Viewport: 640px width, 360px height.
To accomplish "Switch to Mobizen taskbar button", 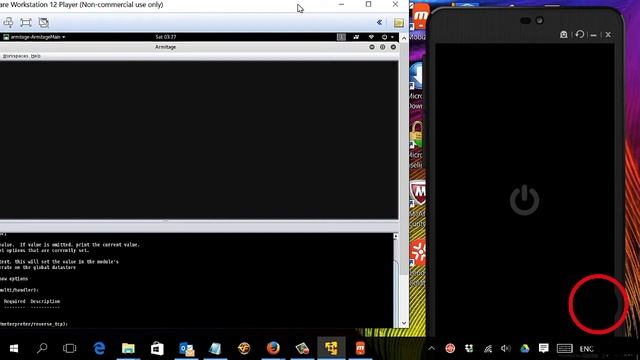I will point(360,348).
